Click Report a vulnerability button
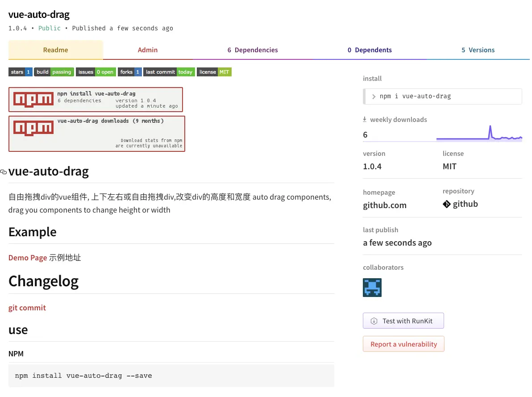 click(x=403, y=344)
